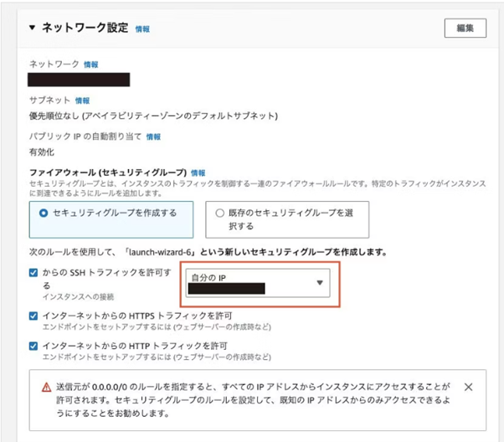This screenshot has width=504, height=442.
Task: Click the 優先順位なし subnet value text
Action: pos(152,116)
